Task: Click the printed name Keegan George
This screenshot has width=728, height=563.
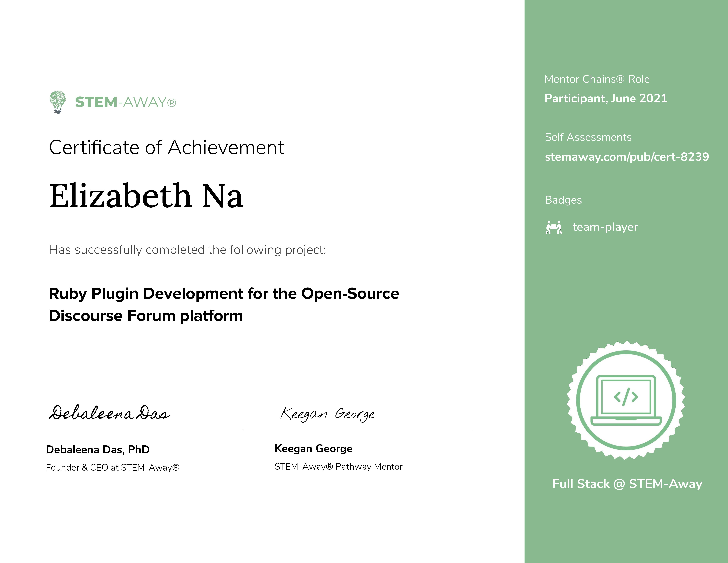Action: 313,449
